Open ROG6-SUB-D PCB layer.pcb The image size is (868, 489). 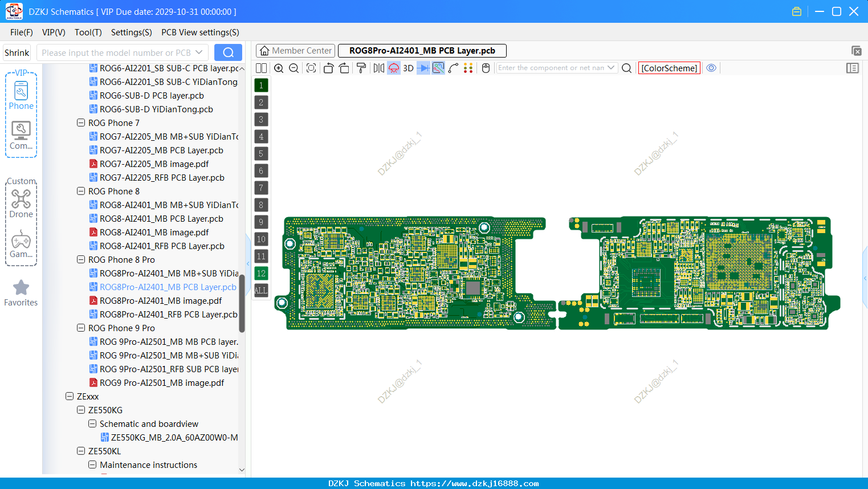pyautogui.click(x=147, y=96)
